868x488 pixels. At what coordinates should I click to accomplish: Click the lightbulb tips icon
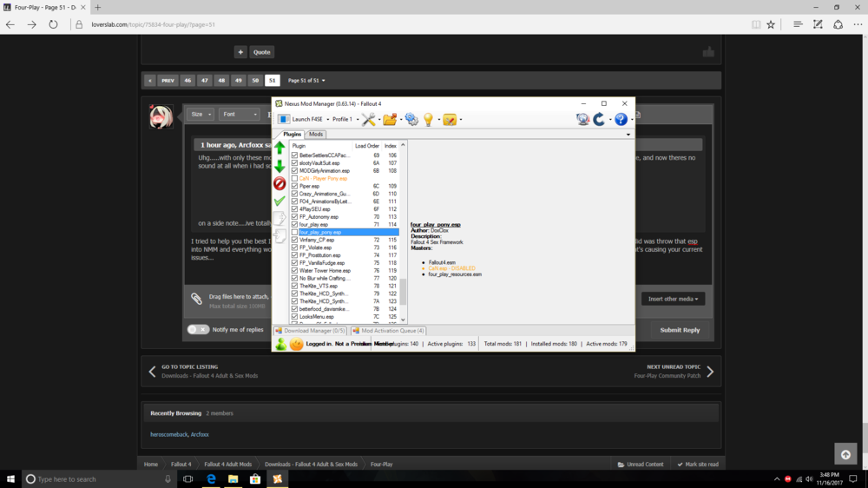[428, 119]
